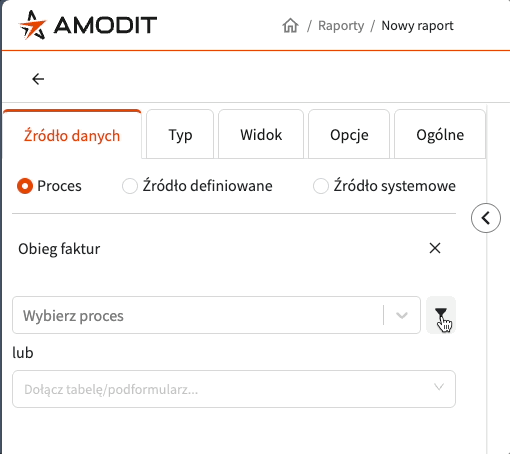
Task: Select the Proces radio button
Action: pos(25,186)
